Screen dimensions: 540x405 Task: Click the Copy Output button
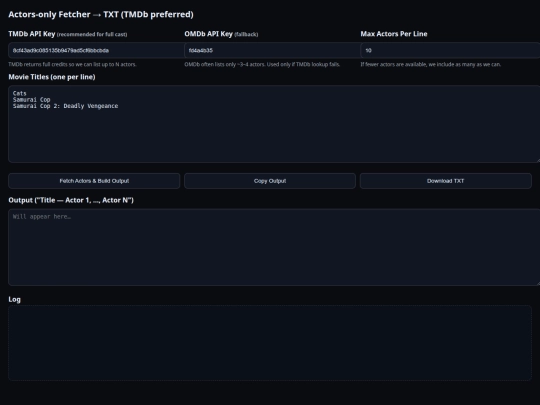pos(270,181)
